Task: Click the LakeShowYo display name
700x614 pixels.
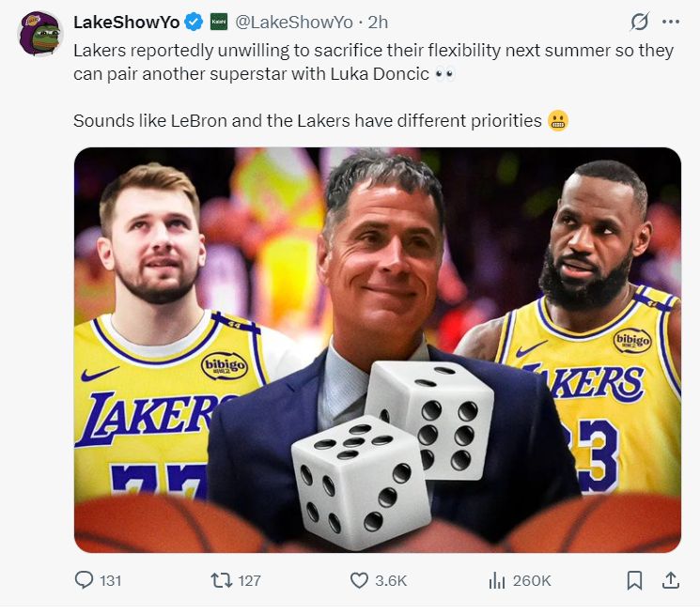Action: click(127, 22)
